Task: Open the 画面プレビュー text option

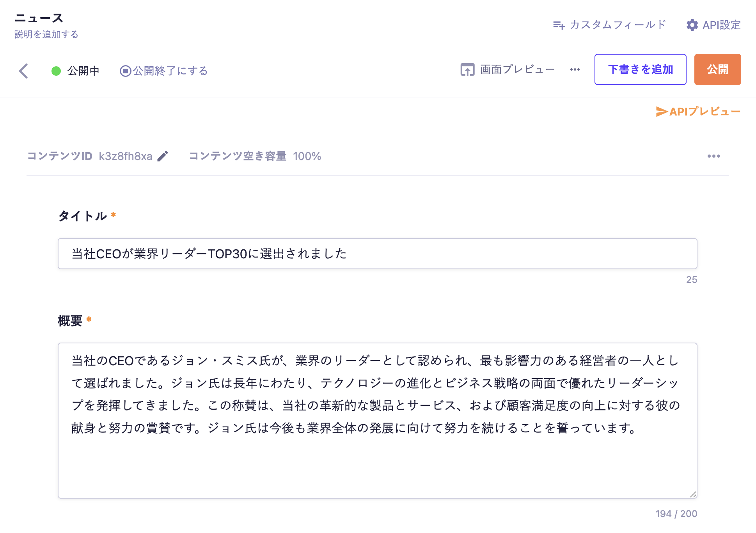Action: [x=517, y=69]
